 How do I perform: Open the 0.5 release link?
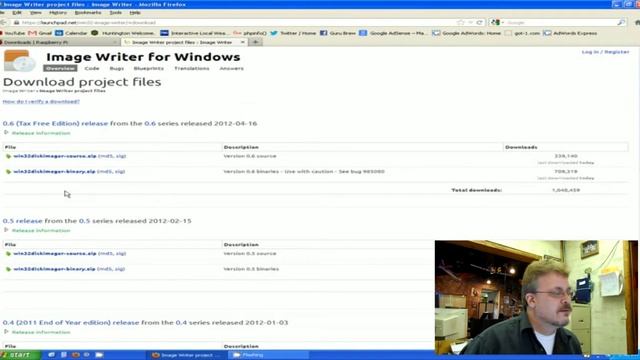(22, 221)
